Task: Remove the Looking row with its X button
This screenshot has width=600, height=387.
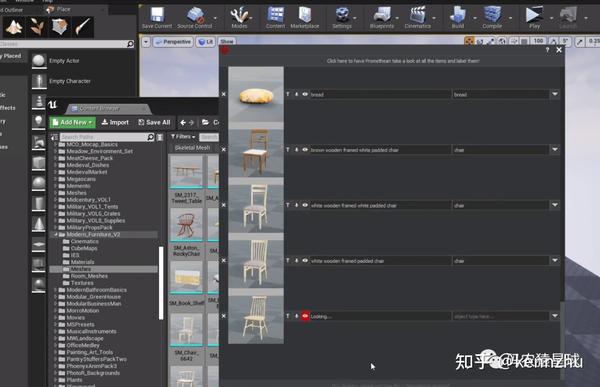Action: click(x=224, y=316)
